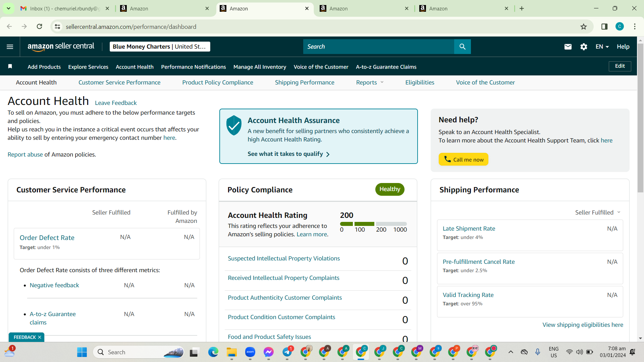Open Windows Start menu
This screenshot has width=644, height=362.
[x=82, y=352]
